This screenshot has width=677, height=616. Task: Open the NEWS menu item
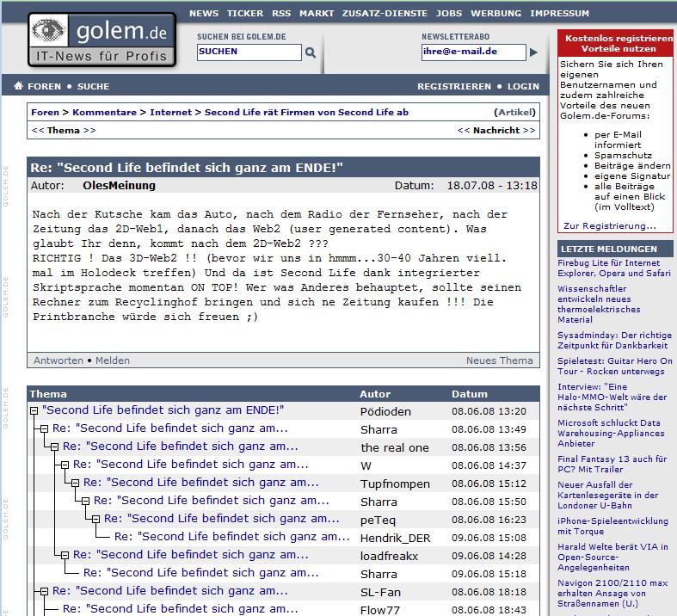click(x=204, y=14)
